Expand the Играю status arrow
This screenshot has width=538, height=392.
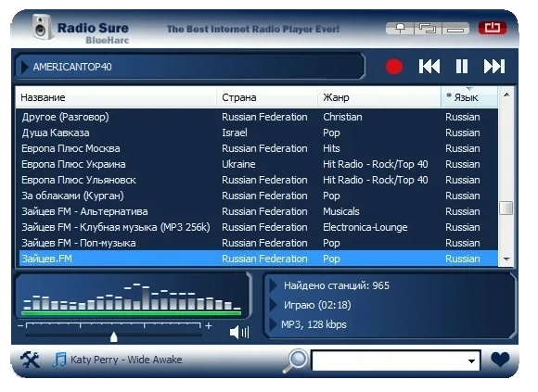(x=274, y=305)
